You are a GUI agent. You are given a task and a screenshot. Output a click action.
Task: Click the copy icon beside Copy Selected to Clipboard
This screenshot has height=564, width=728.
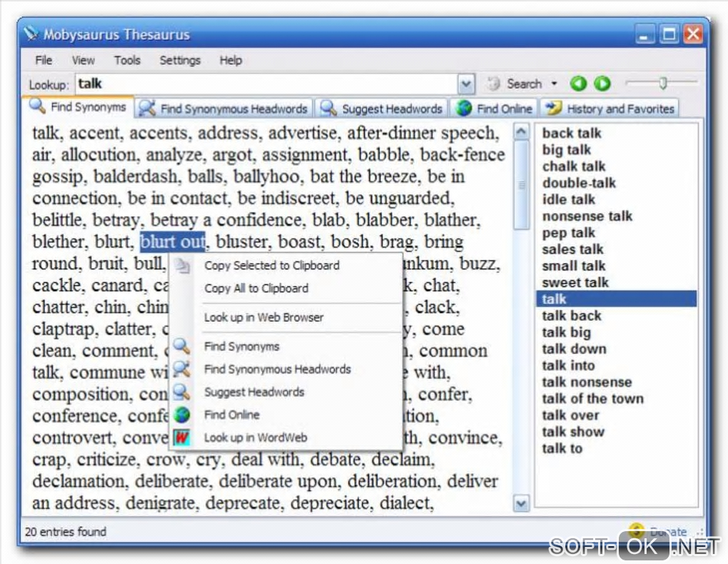(183, 266)
